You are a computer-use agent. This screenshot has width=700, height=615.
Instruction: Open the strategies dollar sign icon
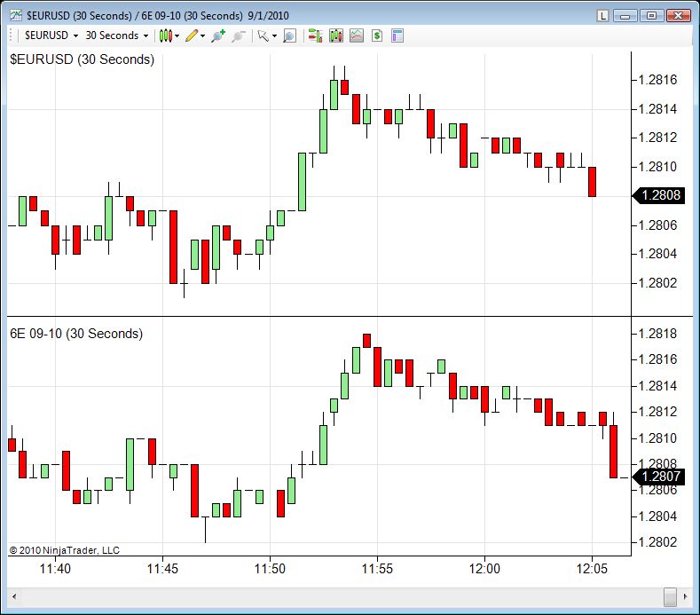(x=377, y=35)
